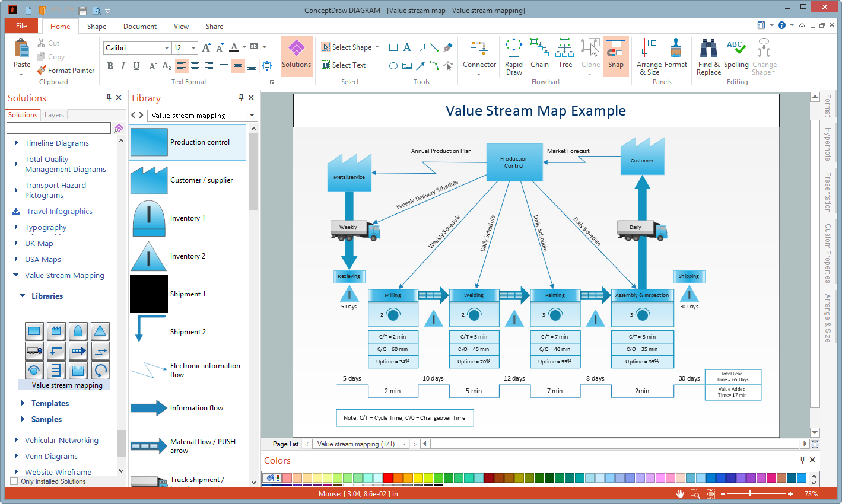Toggle the Snap option

point(615,55)
